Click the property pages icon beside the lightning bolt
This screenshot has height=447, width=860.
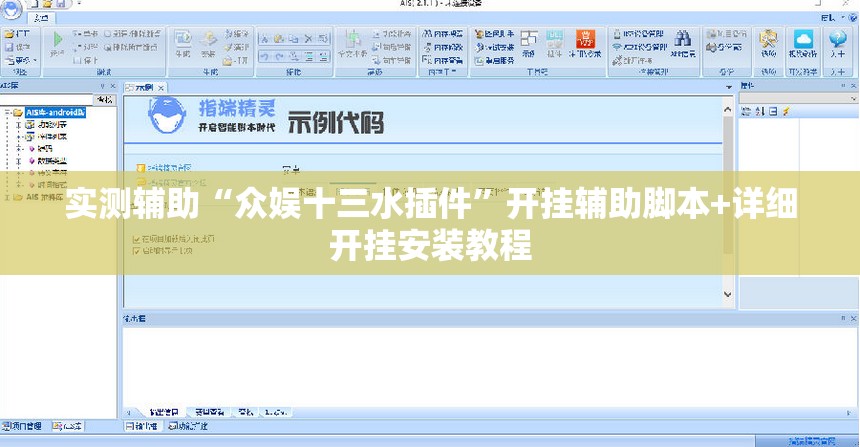coord(773,111)
